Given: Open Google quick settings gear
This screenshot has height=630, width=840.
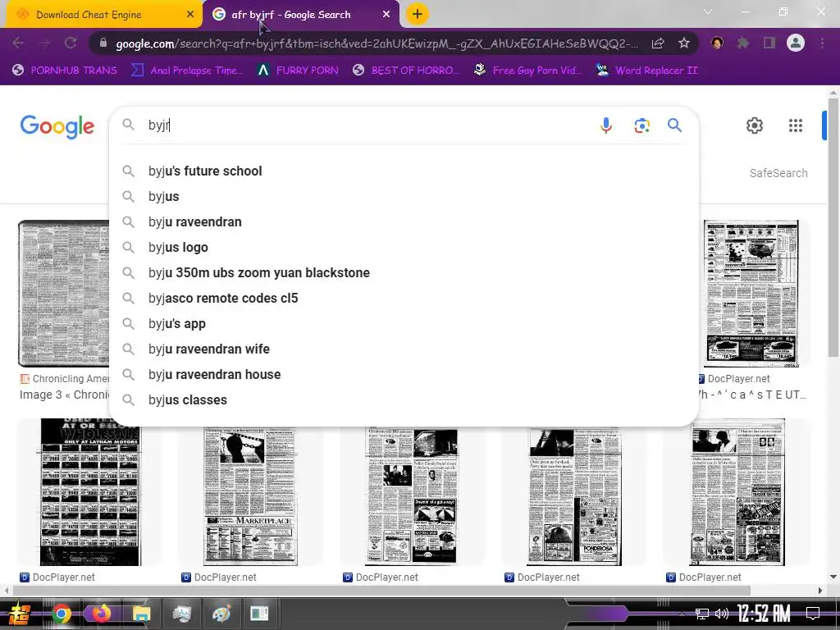Looking at the screenshot, I should [755, 126].
